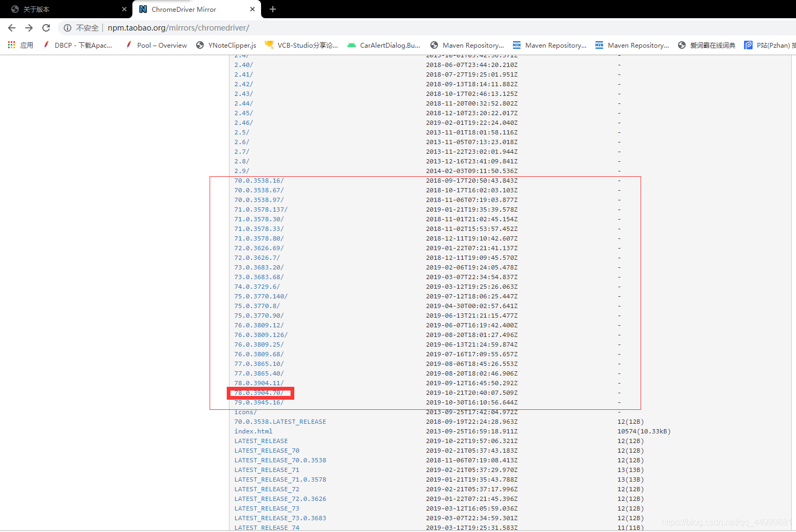Open the LATEST_RELEASE_71 file
Viewport: 796px width, 532px height.
(x=267, y=470)
